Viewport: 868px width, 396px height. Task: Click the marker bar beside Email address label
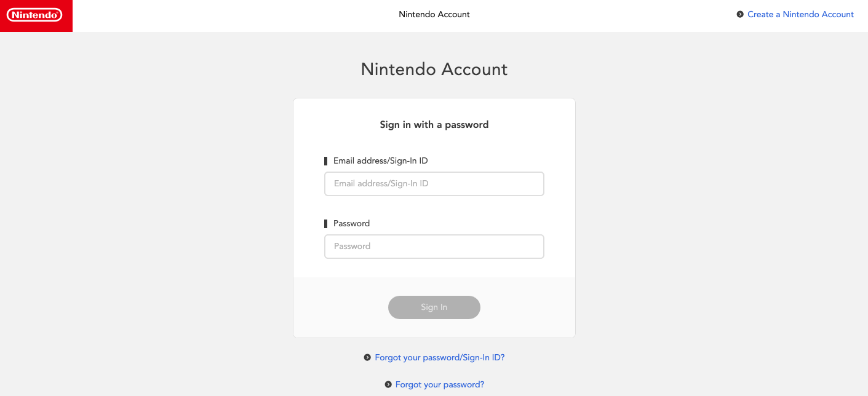tap(326, 161)
